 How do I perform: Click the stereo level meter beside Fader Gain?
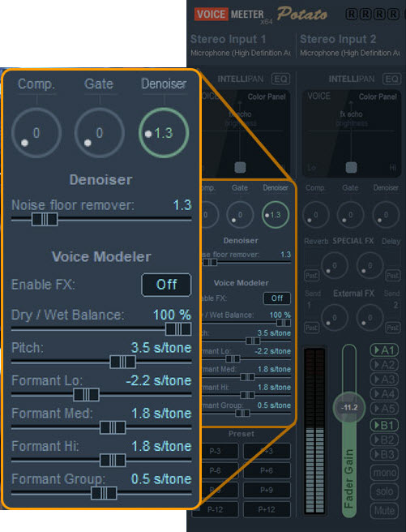[x=315, y=431]
